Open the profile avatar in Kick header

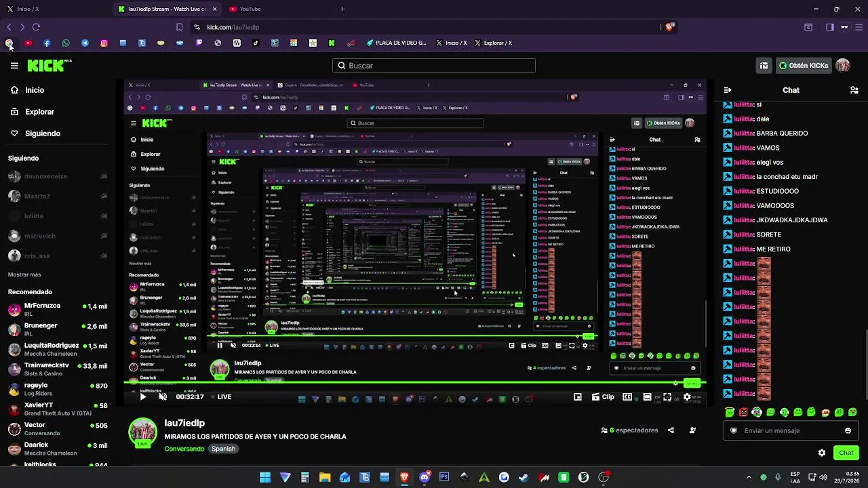(843, 66)
